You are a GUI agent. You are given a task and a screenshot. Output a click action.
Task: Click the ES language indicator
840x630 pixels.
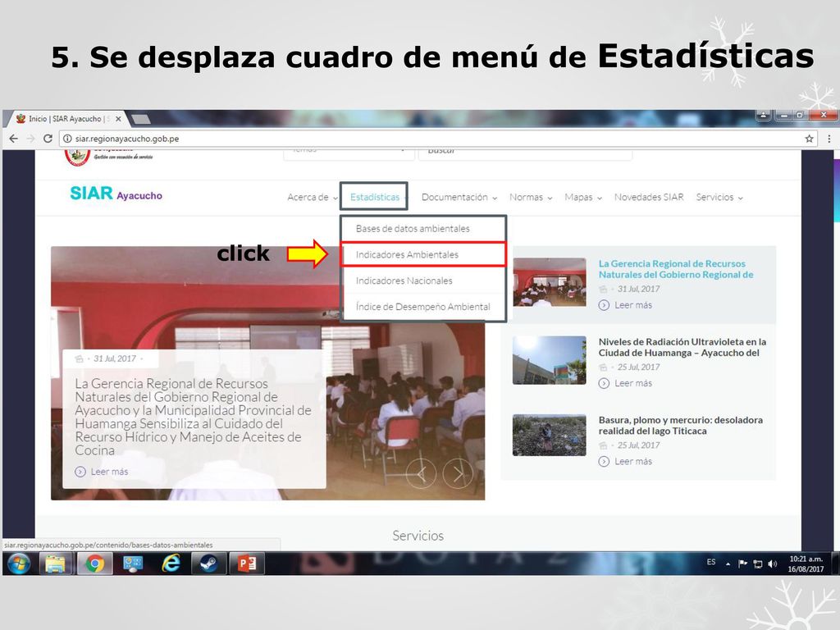point(711,563)
